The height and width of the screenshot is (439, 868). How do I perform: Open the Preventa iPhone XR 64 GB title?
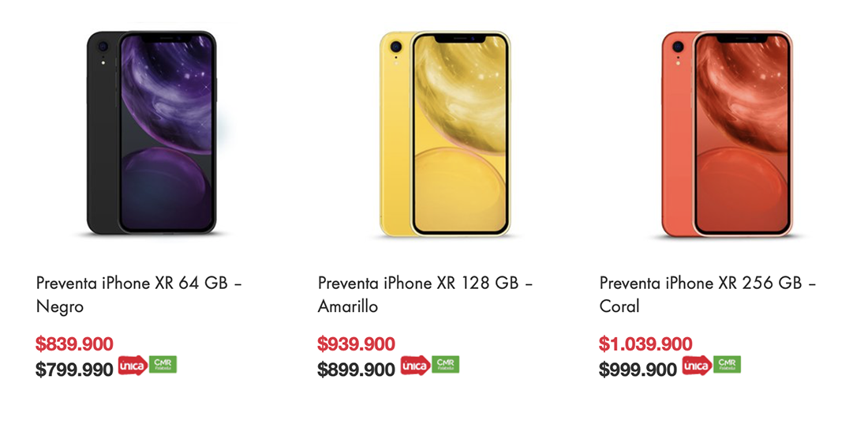pos(139,294)
